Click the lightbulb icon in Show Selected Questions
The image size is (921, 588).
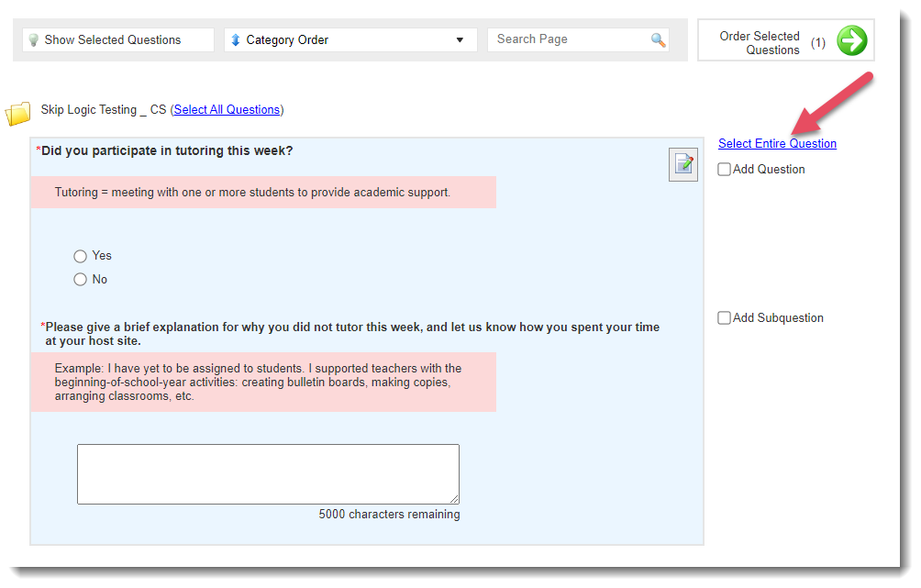click(x=33, y=40)
